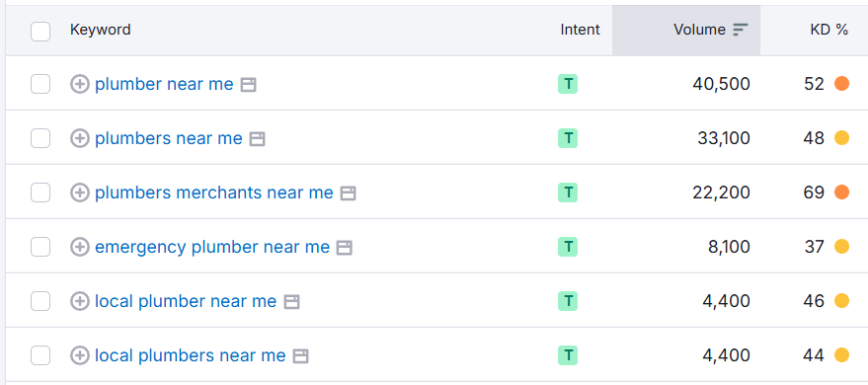
Task: Check the 'plumber near me' row checkbox
Action: tap(40, 84)
